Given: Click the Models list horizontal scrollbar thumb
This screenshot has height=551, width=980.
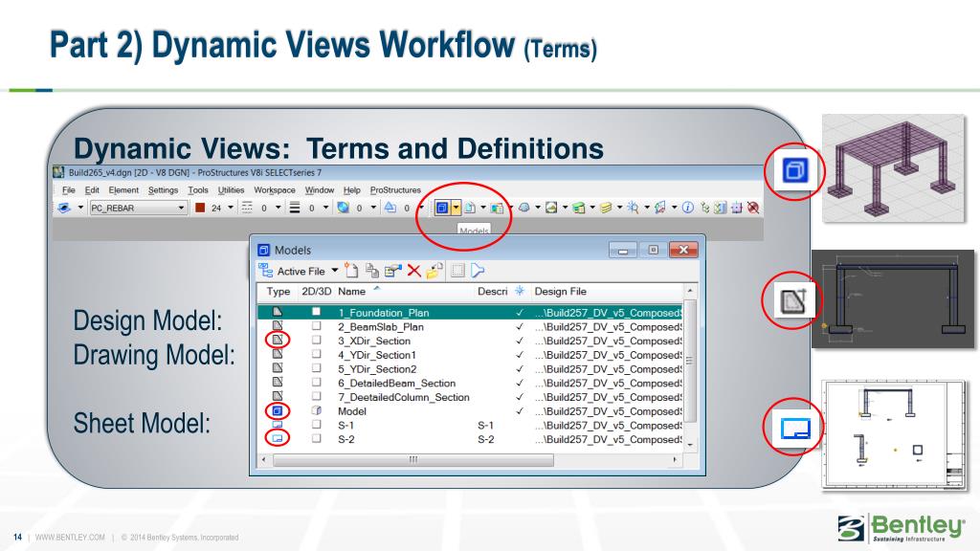Looking at the screenshot, I should pyautogui.click(x=413, y=460).
